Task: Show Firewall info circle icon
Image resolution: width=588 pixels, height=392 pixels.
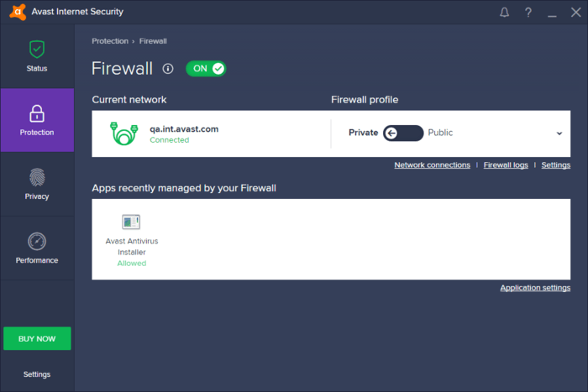Action: (168, 69)
